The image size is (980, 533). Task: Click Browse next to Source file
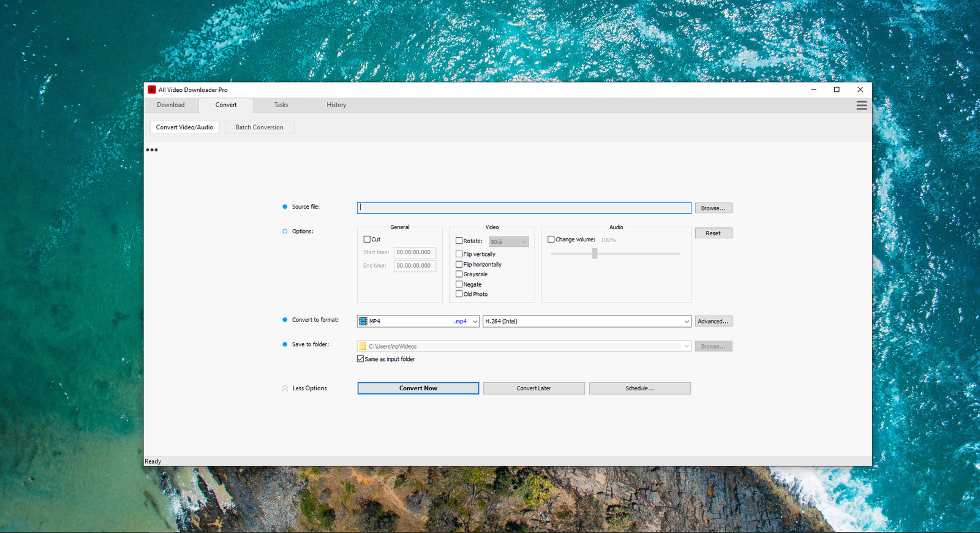tap(713, 208)
